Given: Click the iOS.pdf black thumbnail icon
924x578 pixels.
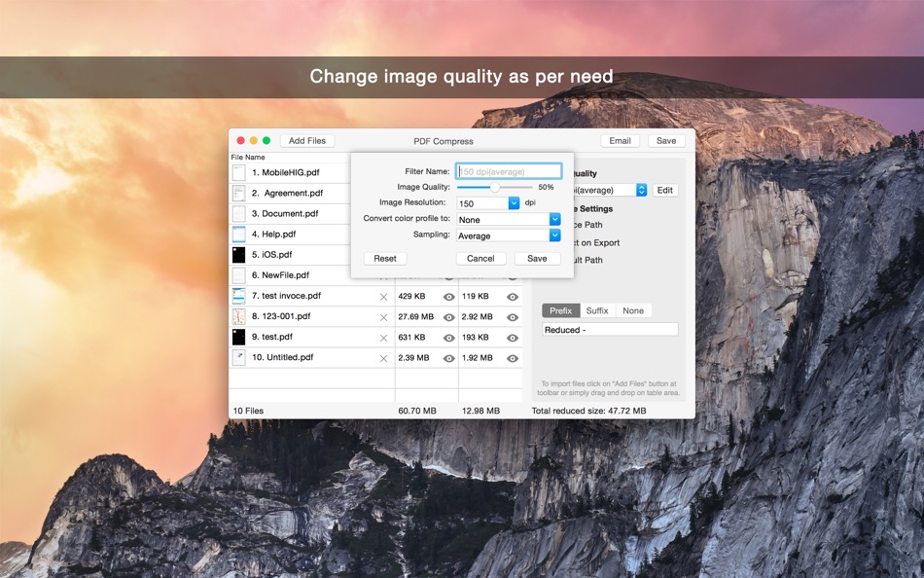Looking at the screenshot, I should tap(238, 255).
